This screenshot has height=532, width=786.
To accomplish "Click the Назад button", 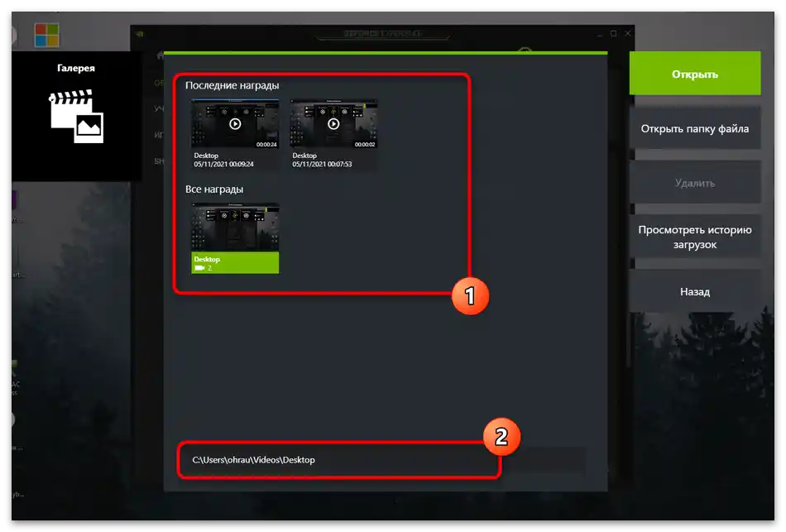I will click(x=694, y=291).
